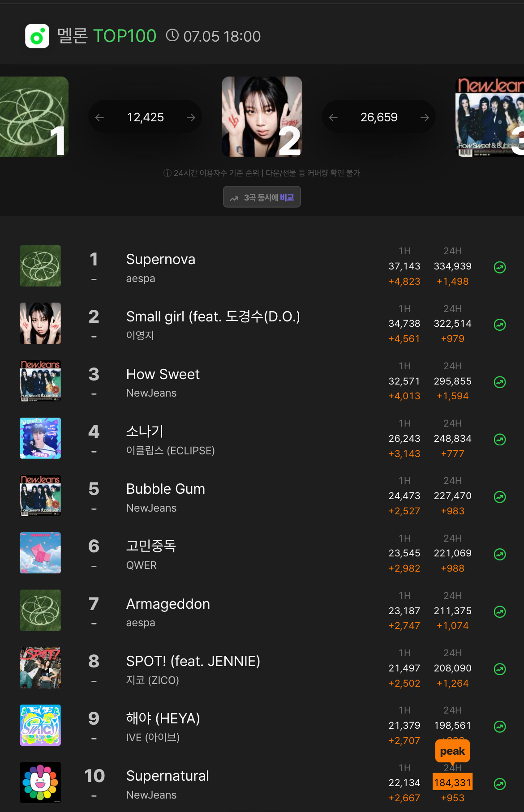Open the trend chart icon for Armageddon
Screen dimensions: 524x812
(x=500, y=611)
